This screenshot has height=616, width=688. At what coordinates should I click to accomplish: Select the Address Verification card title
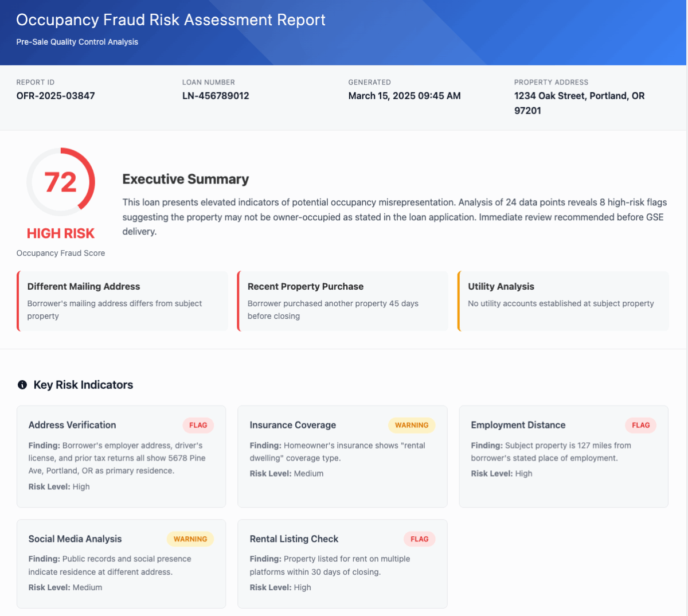pyautogui.click(x=72, y=425)
